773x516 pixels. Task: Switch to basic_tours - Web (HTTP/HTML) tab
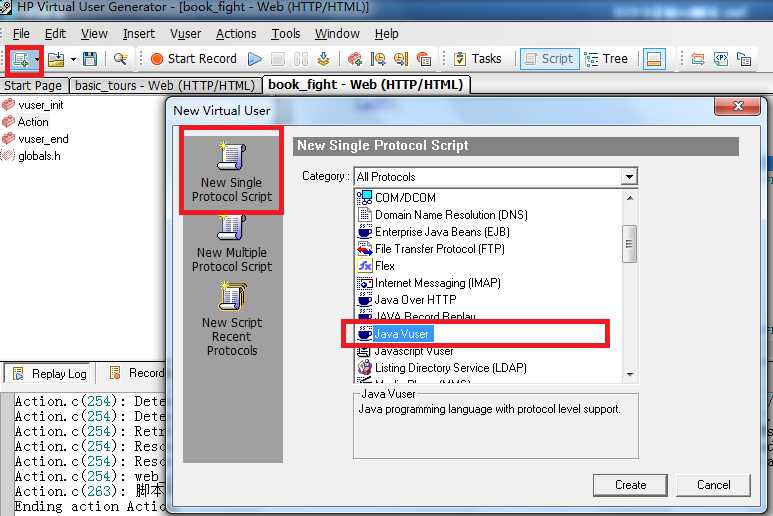point(165,86)
